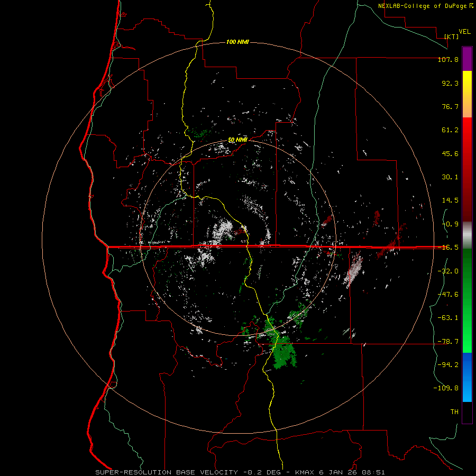Viewport: 476px width, 476px height.
Task: Click the -78.7 scale value
Action: [x=448, y=341]
